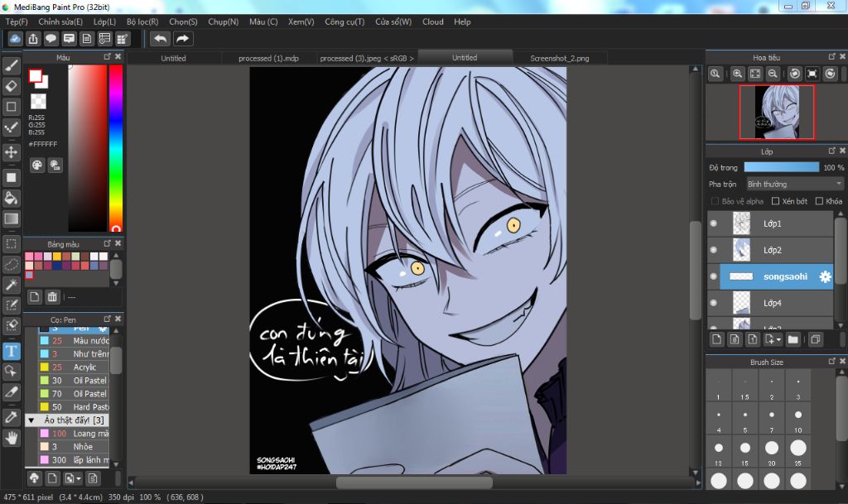
Task: Add a layer folder
Action: [793, 339]
